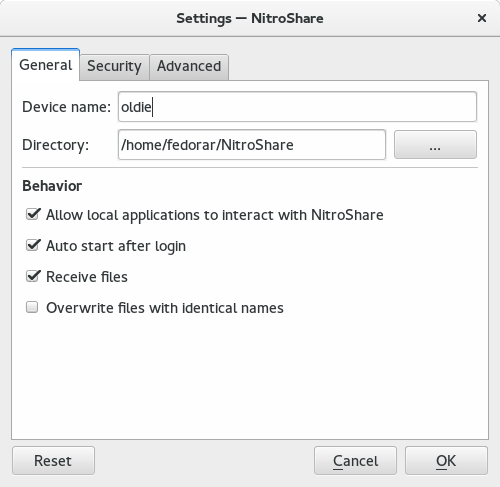This screenshot has height=487, width=500.
Task: Click the Device name: label
Action: [x=66, y=107]
